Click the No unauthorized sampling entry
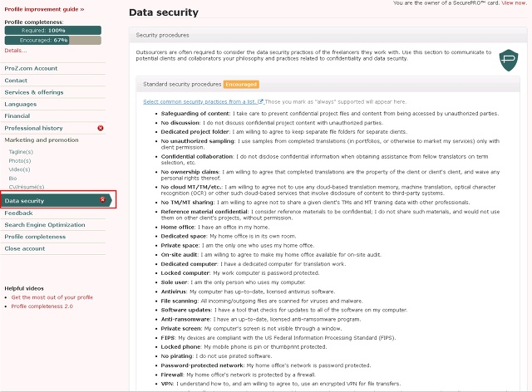This screenshot has width=532, height=392. click(x=330, y=145)
